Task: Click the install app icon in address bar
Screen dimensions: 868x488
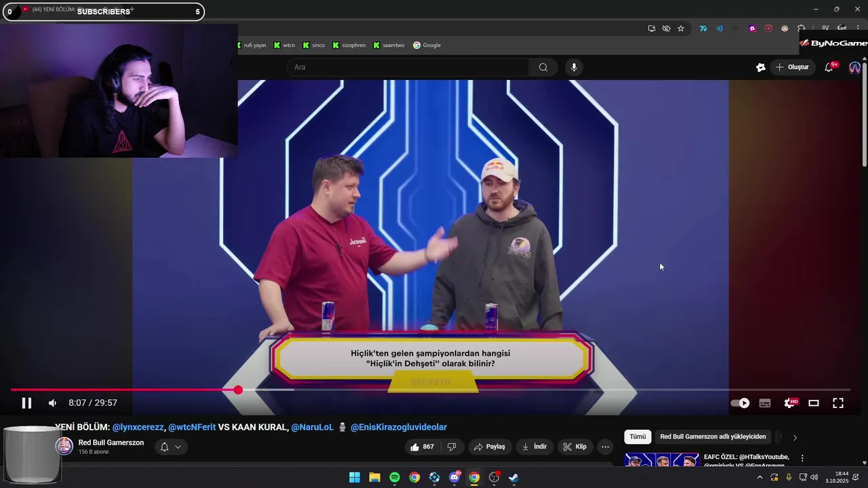Action: 652,28
